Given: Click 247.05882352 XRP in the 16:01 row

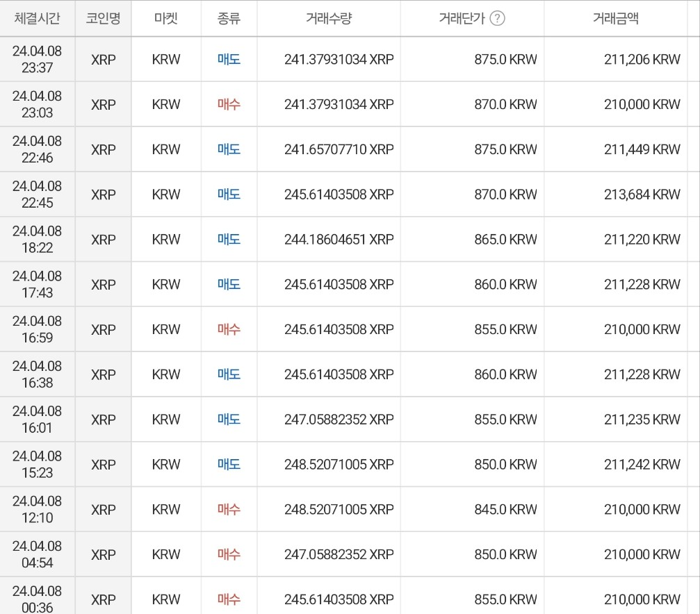Looking at the screenshot, I should (339, 420).
